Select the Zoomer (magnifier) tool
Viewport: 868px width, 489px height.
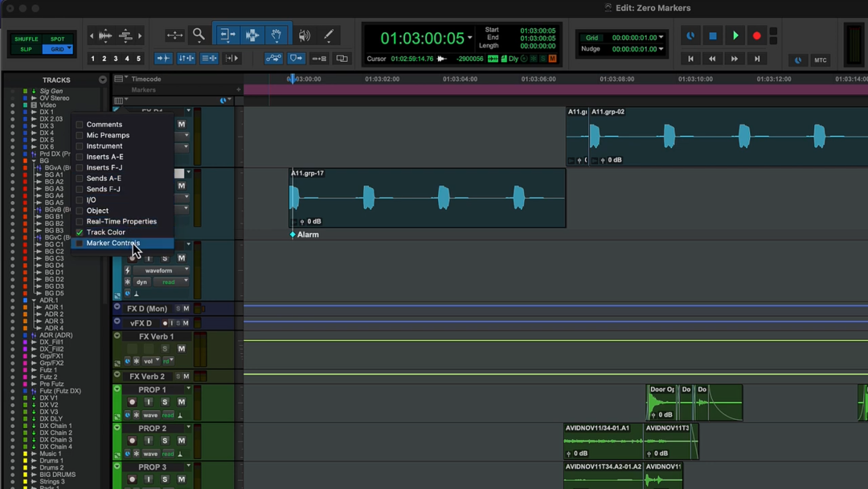pyautogui.click(x=199, y=35)
